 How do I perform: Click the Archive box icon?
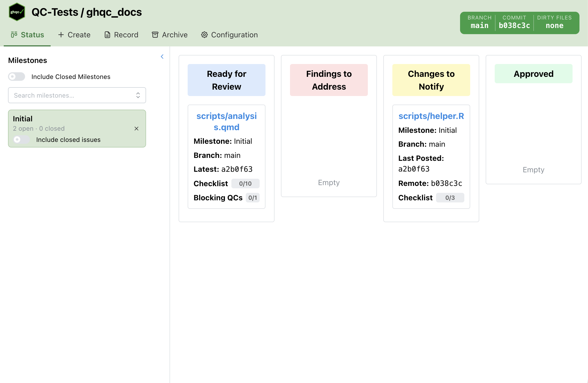pyautogui.click(x=155, y=35)
